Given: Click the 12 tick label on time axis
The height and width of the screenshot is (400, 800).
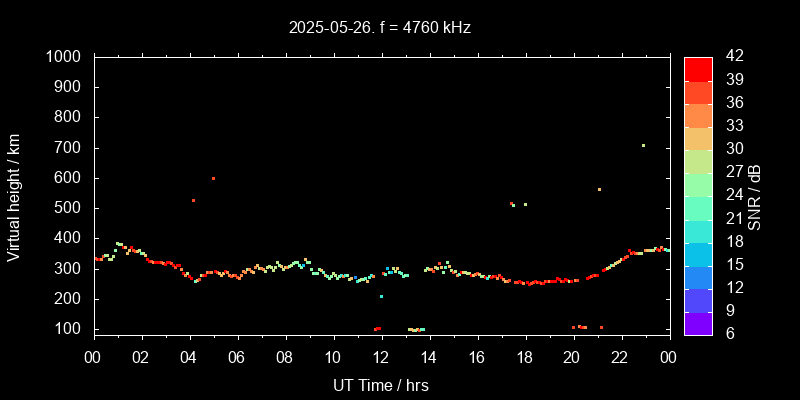Looking at the screenshot, I should click(380, 357).
